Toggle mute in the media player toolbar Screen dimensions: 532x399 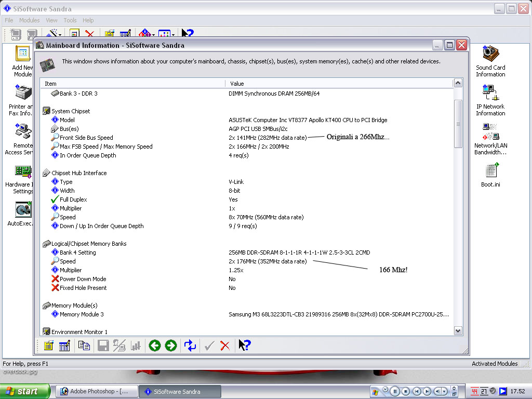coord(438,392)
